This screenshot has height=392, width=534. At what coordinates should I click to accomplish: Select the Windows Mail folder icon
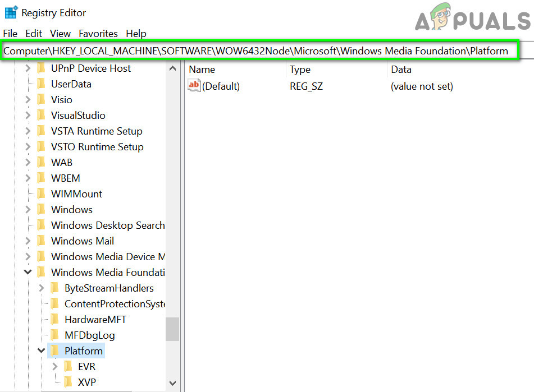[x=41, y=241]
